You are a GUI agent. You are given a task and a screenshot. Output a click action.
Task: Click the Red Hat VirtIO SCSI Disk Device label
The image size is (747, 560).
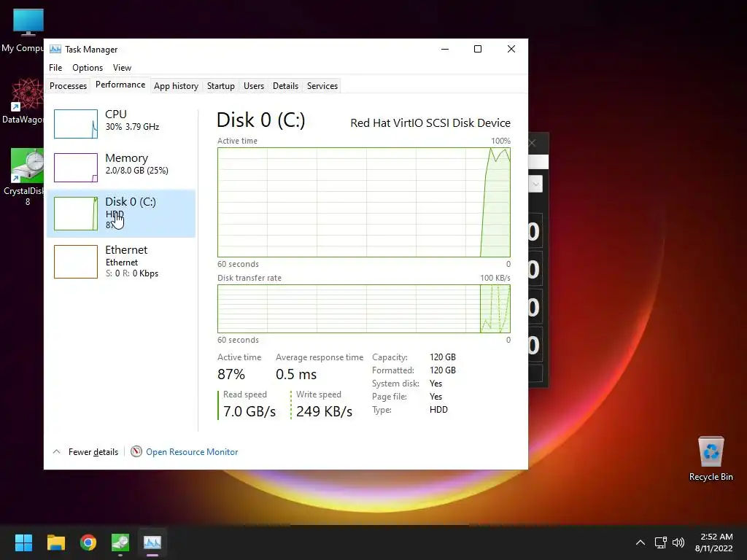click(430, 122)
